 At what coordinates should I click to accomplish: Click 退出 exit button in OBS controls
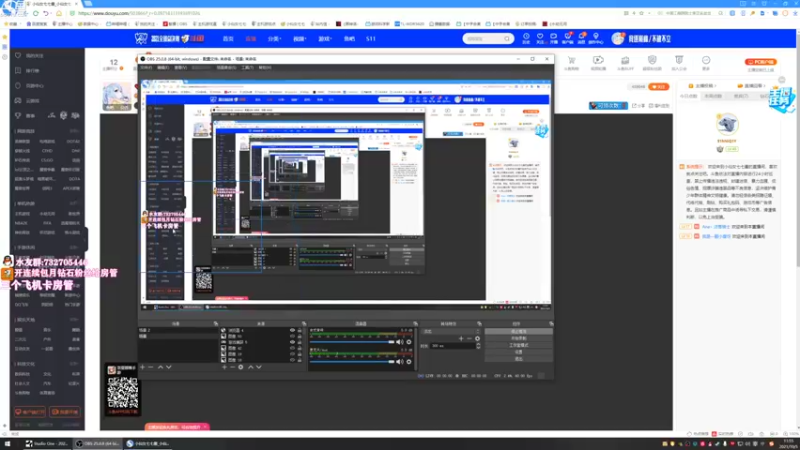518,359
